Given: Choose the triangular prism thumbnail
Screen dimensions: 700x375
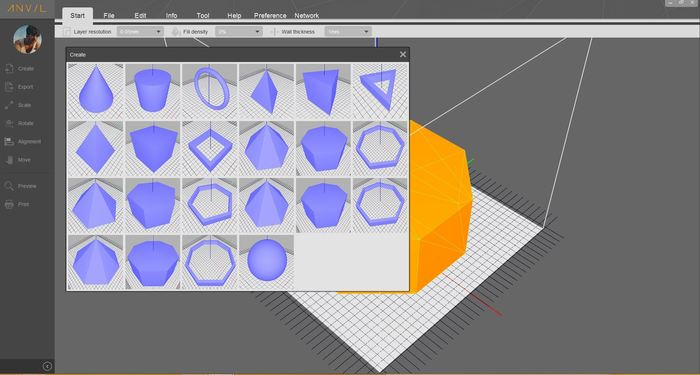Looking at the screenshot, I should [x=324, y=91].
